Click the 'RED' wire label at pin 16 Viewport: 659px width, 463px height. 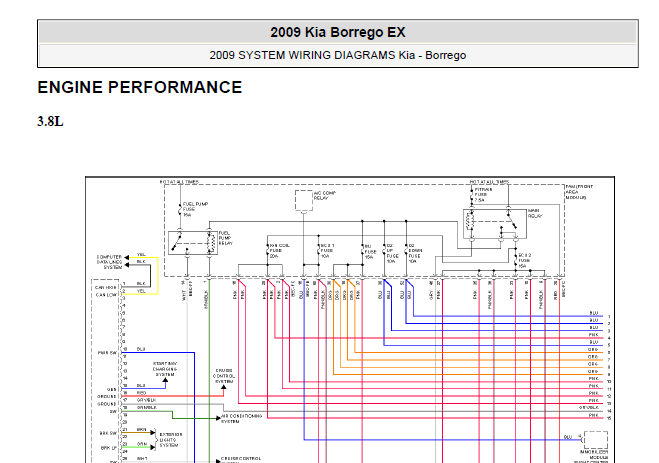pos(141,393)
